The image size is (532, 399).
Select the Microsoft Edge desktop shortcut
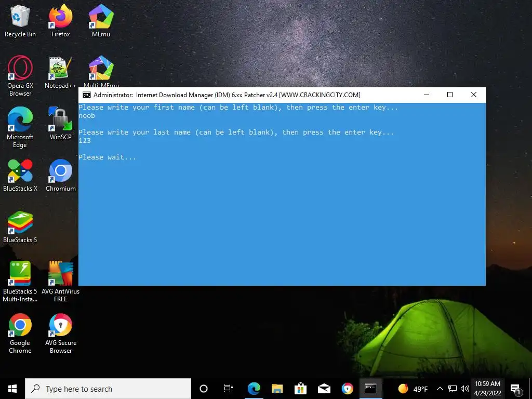point(20,128)
